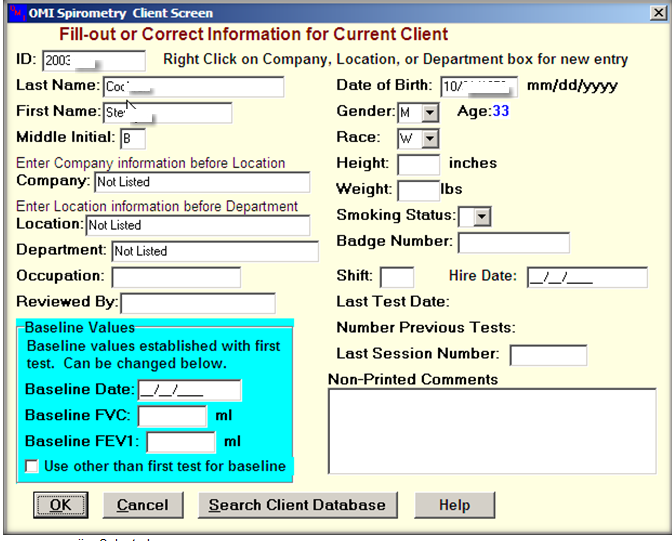Click the Cancel button
Viewport: 672px width, 541px height.
pyautogui.click(x=142, y=505)
